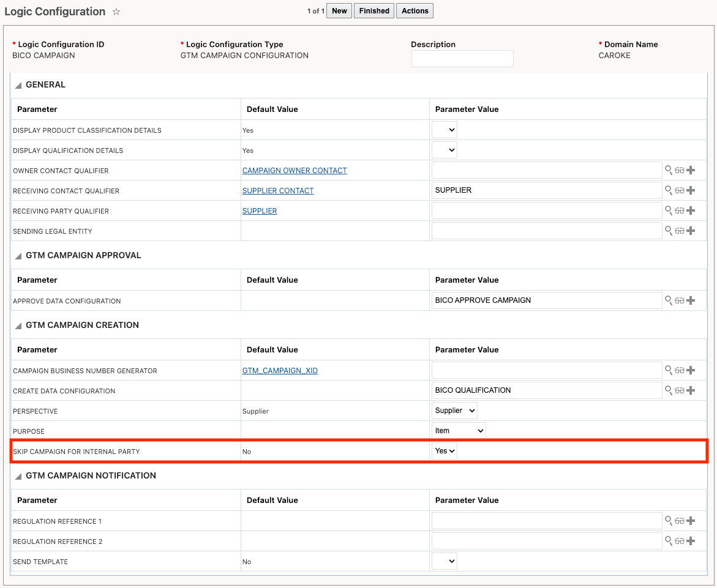
Task: Star the Logic Configuration record as favorite
Action: (114, 11)
